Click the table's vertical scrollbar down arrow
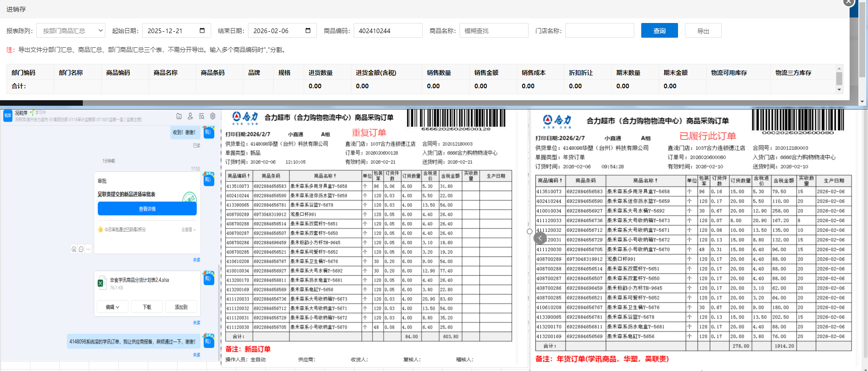This screenshot has width=868, height=371. coord(839,90)
